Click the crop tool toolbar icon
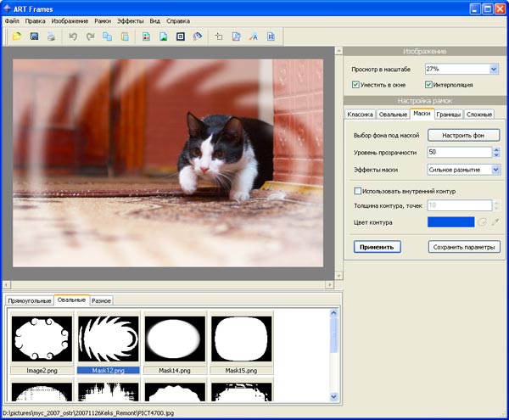The width and height of the screenshot is (509, 420). pyautogui.click(x=218, y=36)
